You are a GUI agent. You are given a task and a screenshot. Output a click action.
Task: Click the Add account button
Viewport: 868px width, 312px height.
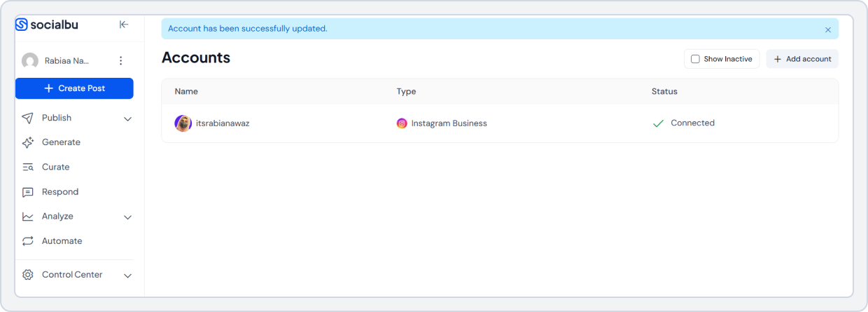(x=802, y=59)
